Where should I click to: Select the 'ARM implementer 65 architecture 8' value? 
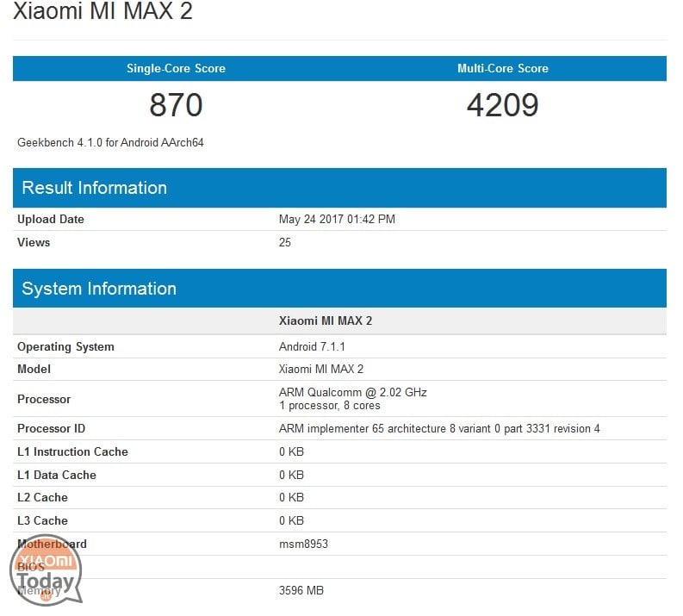[439, 429]
